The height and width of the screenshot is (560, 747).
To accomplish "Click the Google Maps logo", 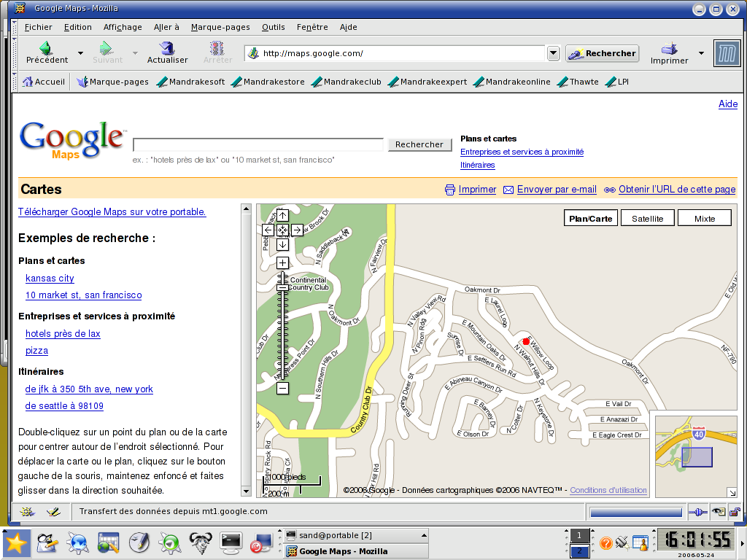I will (x=72, y=140).
